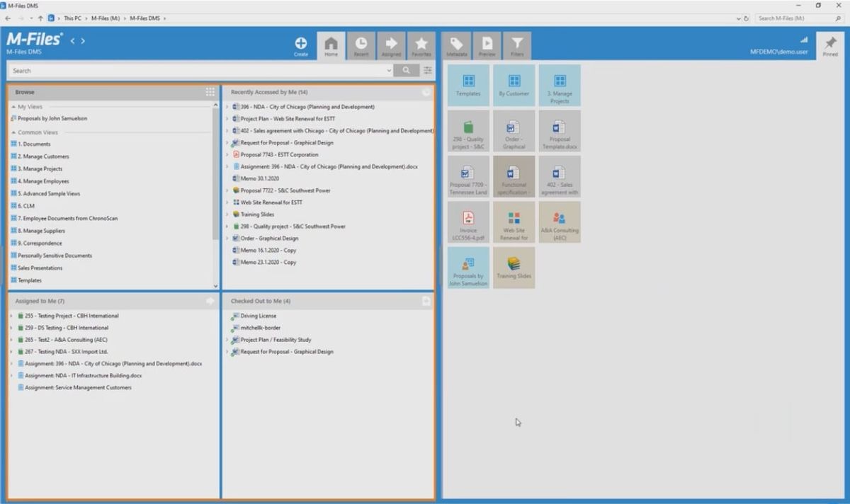The width and height of the screenshot is (850, 504).
Task: Open the Training Slides tile
Action: point(514,268)
